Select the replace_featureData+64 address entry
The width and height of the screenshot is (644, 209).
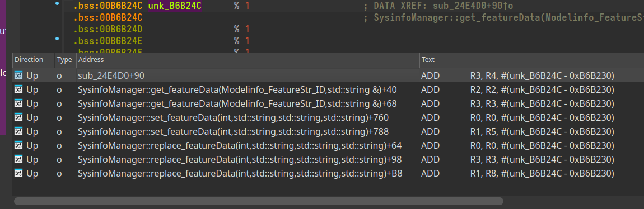240,145
